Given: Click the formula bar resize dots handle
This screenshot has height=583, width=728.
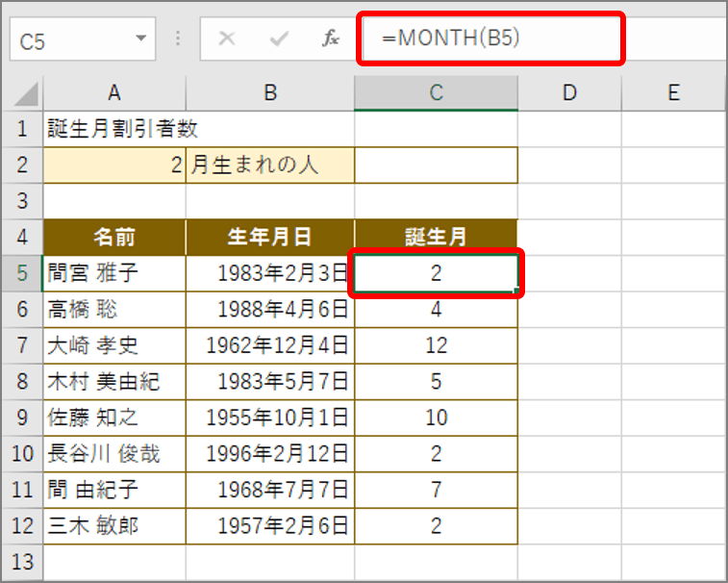Looking at the screenshot, I should tap(178, 38).
